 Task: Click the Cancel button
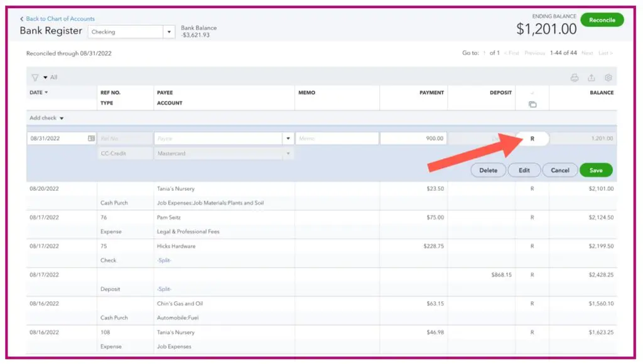pos(559,170)
